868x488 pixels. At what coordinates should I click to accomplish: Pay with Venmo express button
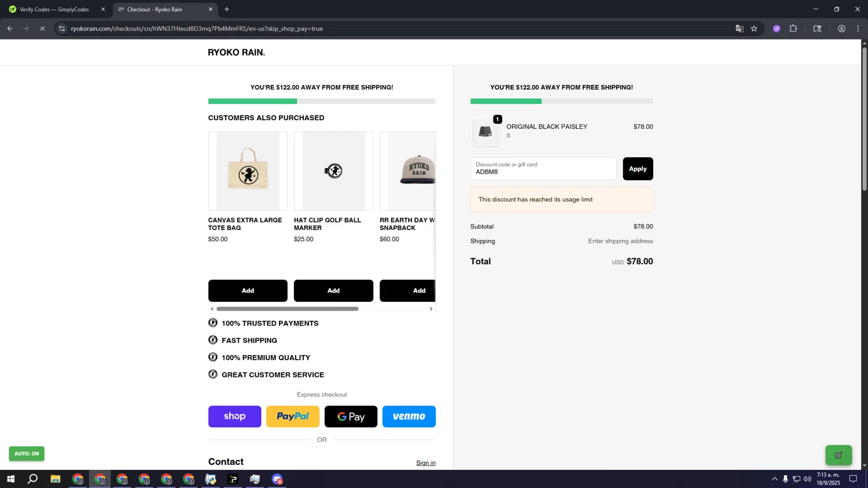[x=409, y=416]
